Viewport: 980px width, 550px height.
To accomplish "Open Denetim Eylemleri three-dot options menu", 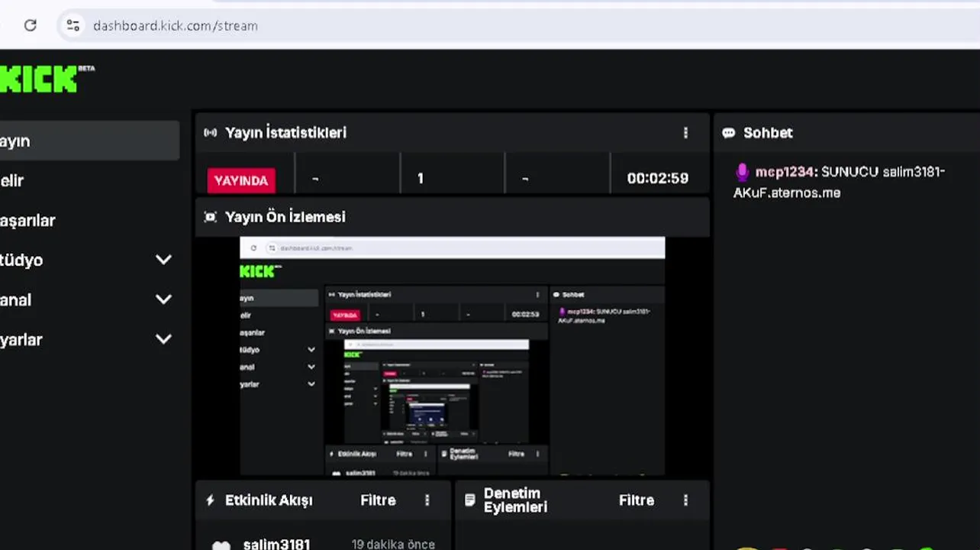I will (685, 500).
